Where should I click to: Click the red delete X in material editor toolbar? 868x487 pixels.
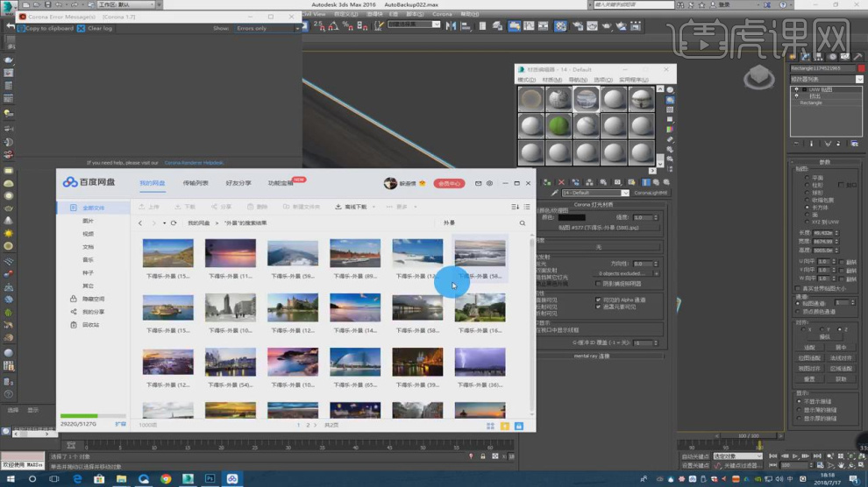(561, 182)
